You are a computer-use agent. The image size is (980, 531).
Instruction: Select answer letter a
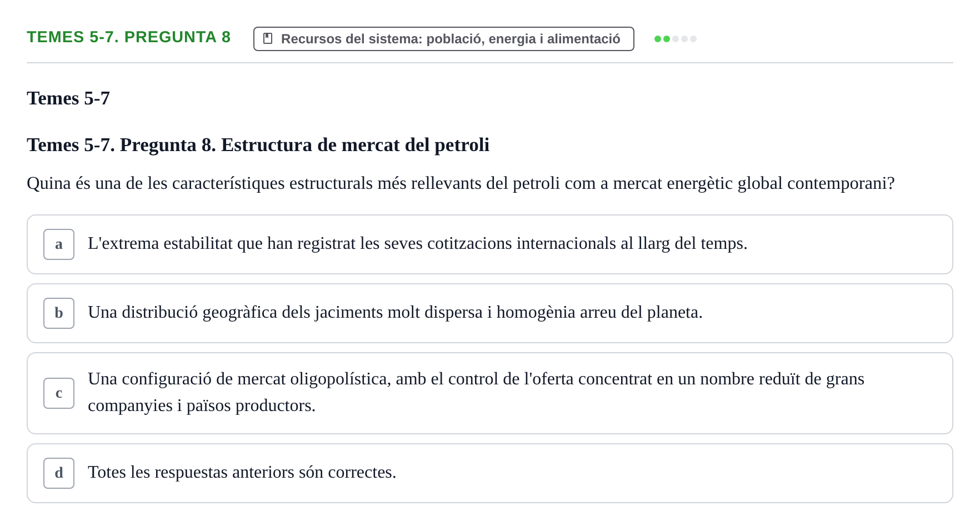(x=59, y=244)
